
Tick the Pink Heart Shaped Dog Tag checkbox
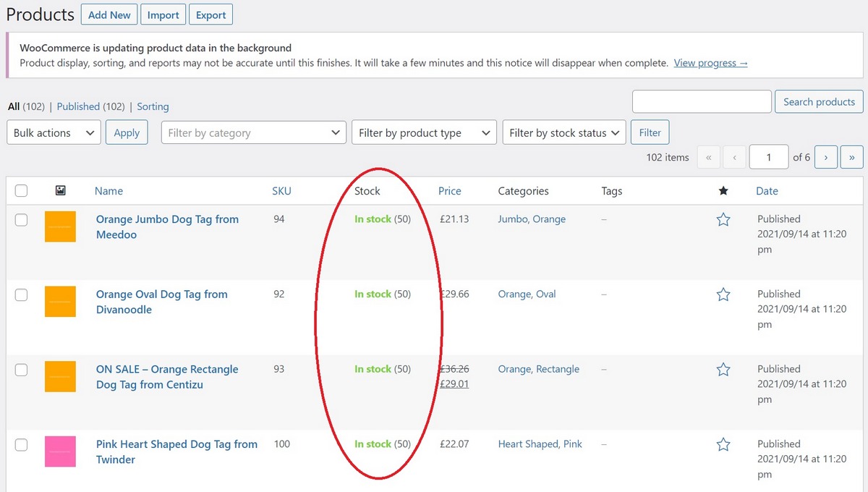(21, 445)
